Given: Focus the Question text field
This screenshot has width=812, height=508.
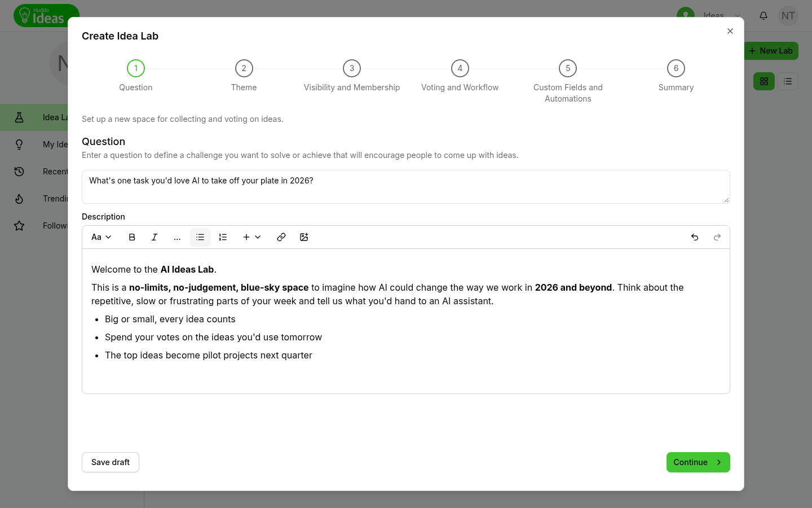Looking at the screenshot, I should click(406, 187).
